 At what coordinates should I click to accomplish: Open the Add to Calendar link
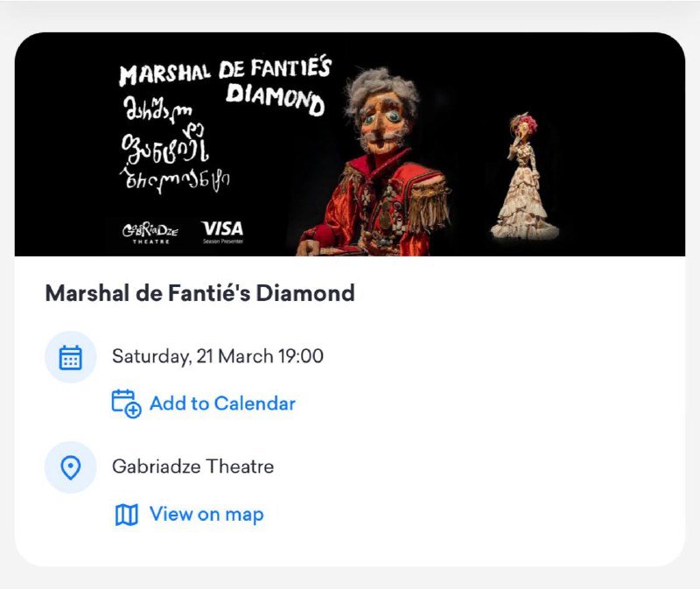pos(222,403)
